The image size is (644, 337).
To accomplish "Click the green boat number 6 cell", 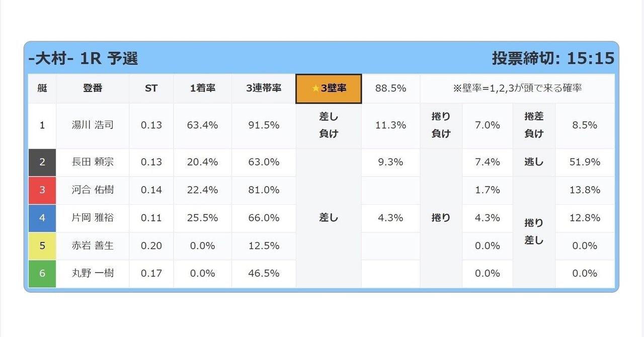I will click(x=42, y=274).
